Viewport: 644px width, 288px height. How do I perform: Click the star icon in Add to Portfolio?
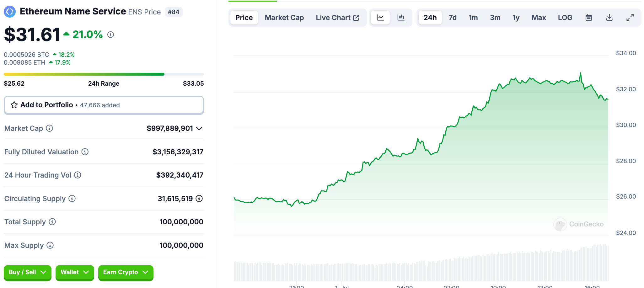[x=14, y=105]
